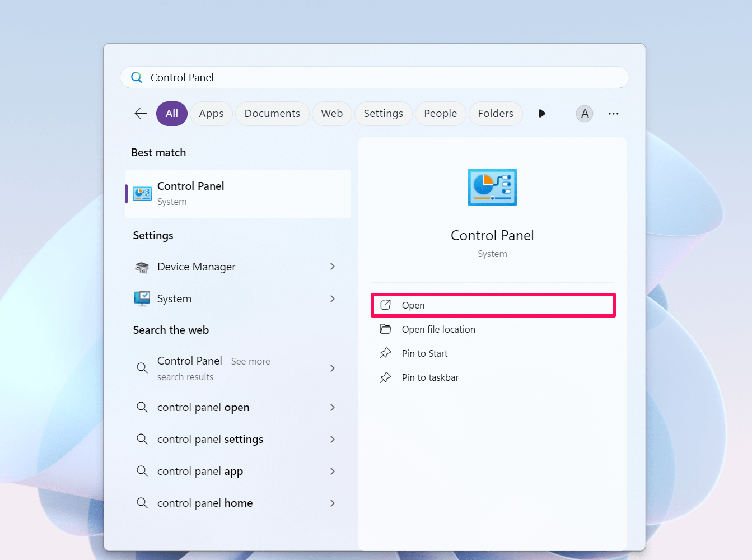Switch to the Documents filter tab
The image size is (752, 560).
[272, 114]
